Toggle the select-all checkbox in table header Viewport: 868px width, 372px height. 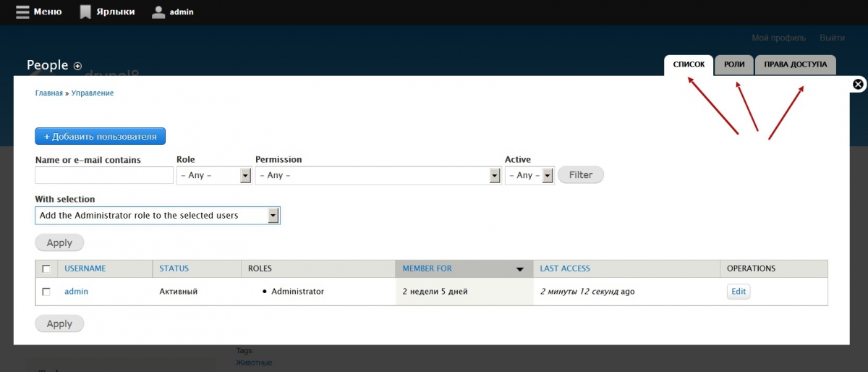[46, 269]
